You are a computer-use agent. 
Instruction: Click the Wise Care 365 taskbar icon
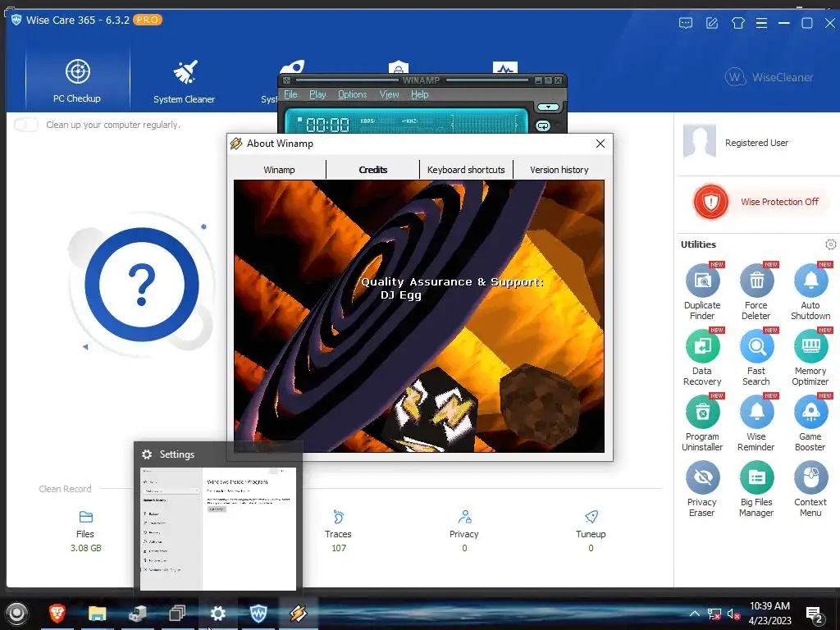[x=258, y=613]
